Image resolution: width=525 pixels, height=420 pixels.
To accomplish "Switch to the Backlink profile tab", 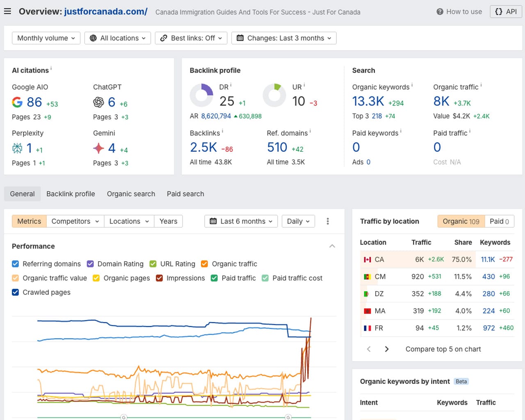I will (x=71, y=194).
